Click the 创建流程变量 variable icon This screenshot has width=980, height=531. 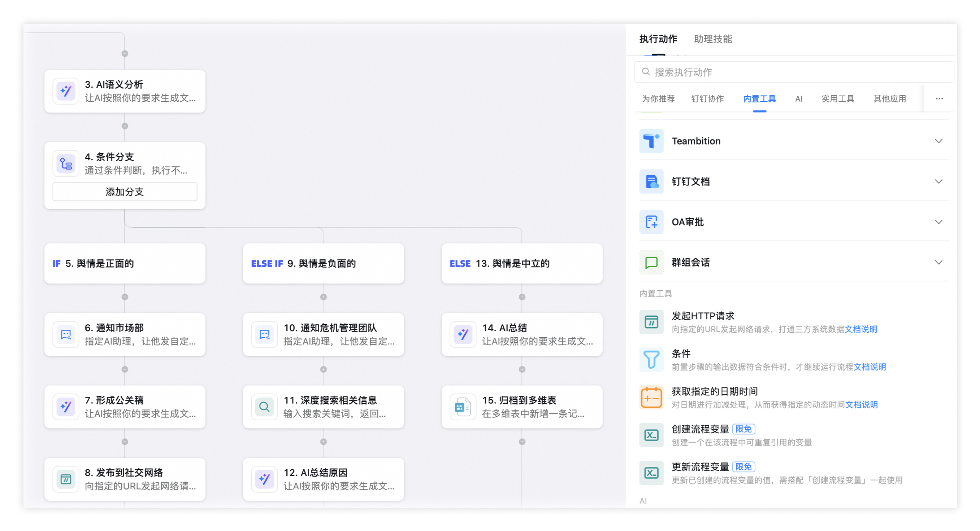point(651,435)
